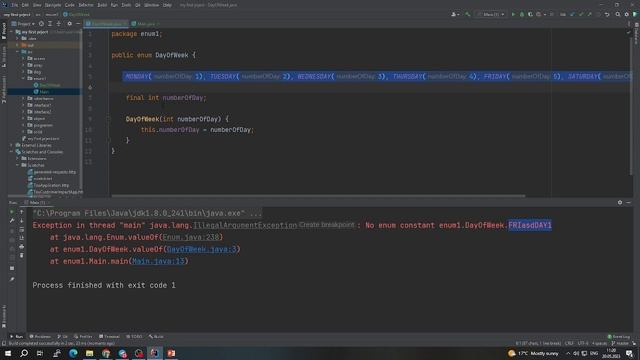Expand all icon in Project panel header
640x360 pixels.
coord(50,24)
